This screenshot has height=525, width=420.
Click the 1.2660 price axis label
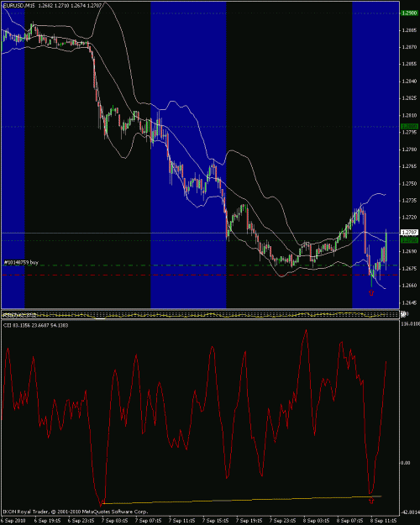coord(409,286)
